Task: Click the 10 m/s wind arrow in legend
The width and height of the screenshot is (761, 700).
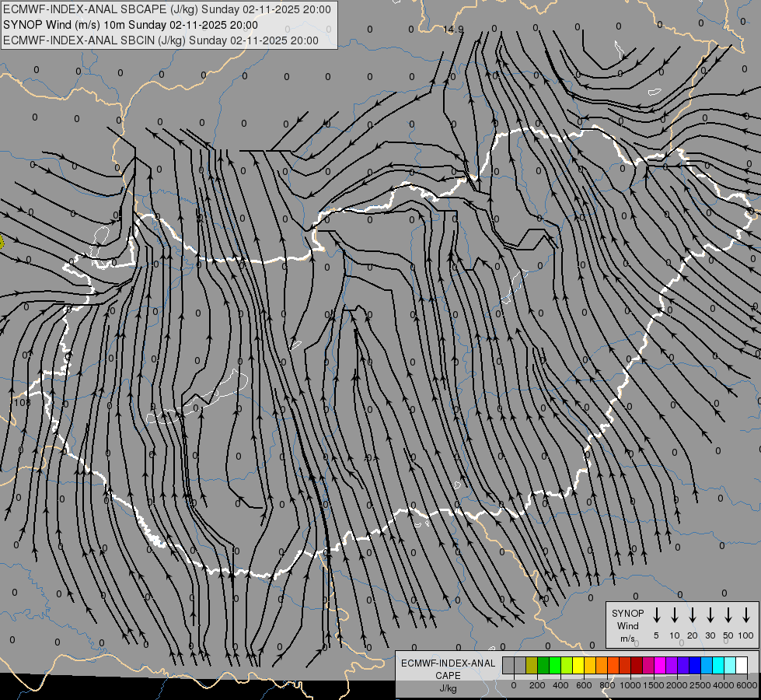Action: 675,615
